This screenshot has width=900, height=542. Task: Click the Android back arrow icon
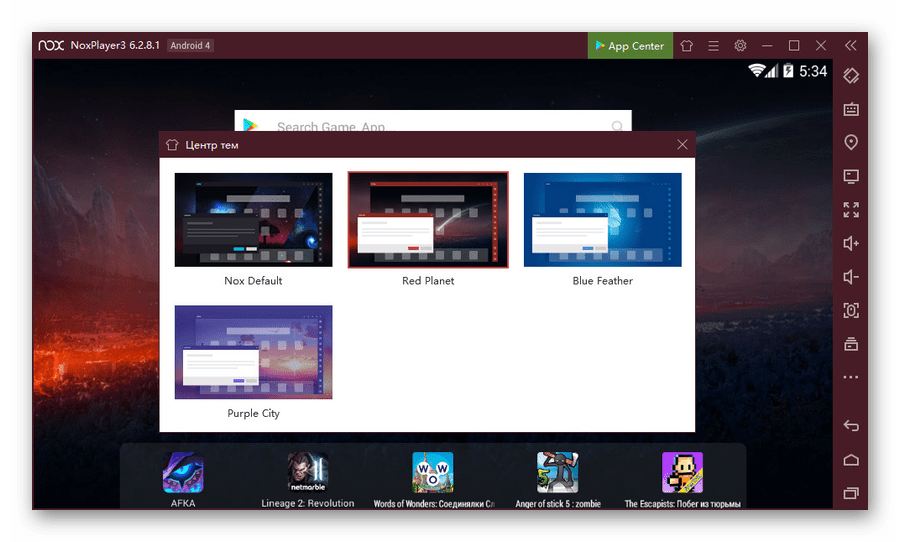coord(851,426)
